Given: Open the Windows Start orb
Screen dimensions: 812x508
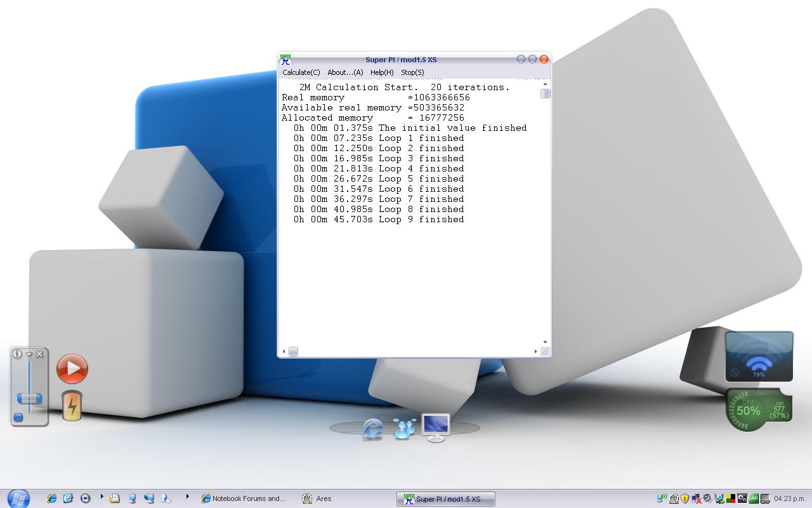Looking at the screenshot, I should pyautogui.click(x=18, y=498).
